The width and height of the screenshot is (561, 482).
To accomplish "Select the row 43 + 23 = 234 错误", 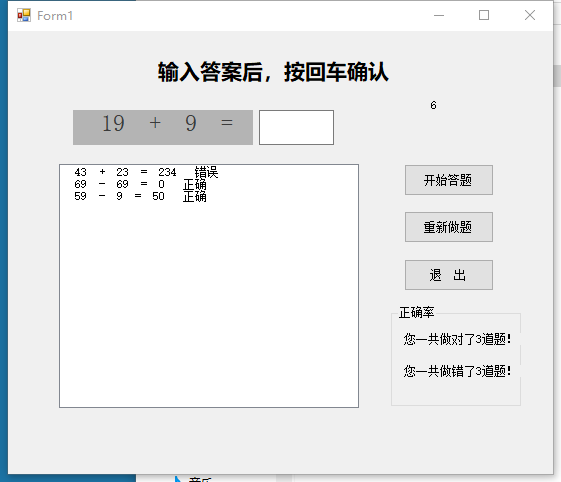I will click(146, 172).
